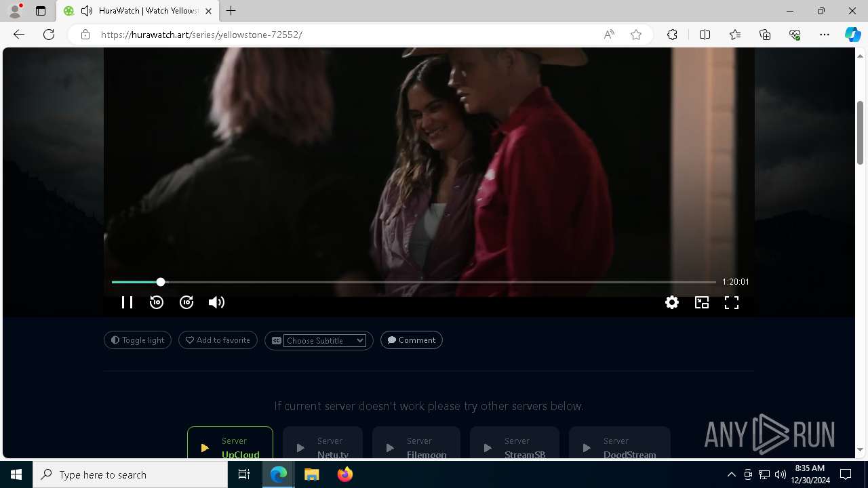Click the address bar URL
This screenshot has width=868, height=488.
[201, 35]
